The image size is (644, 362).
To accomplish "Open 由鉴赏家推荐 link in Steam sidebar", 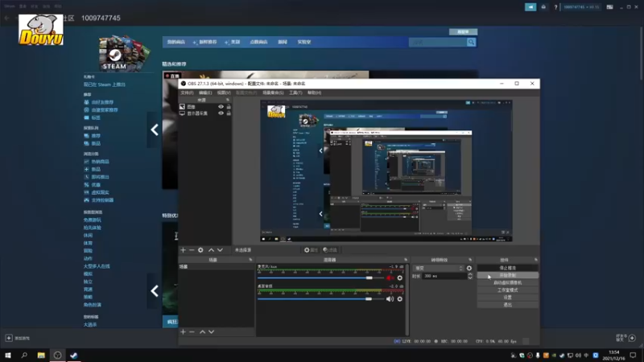I will (x=101, y=110).
